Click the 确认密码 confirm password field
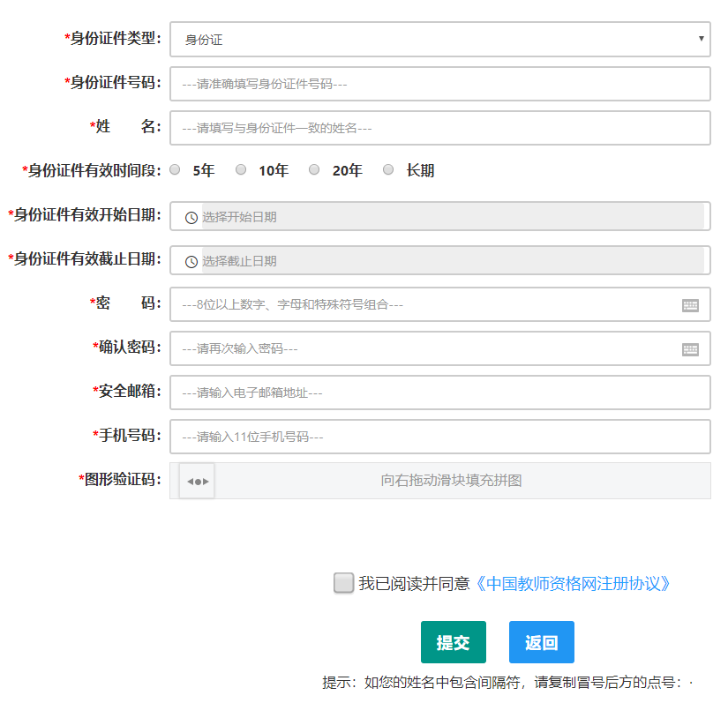 click(x=424, y=348)
